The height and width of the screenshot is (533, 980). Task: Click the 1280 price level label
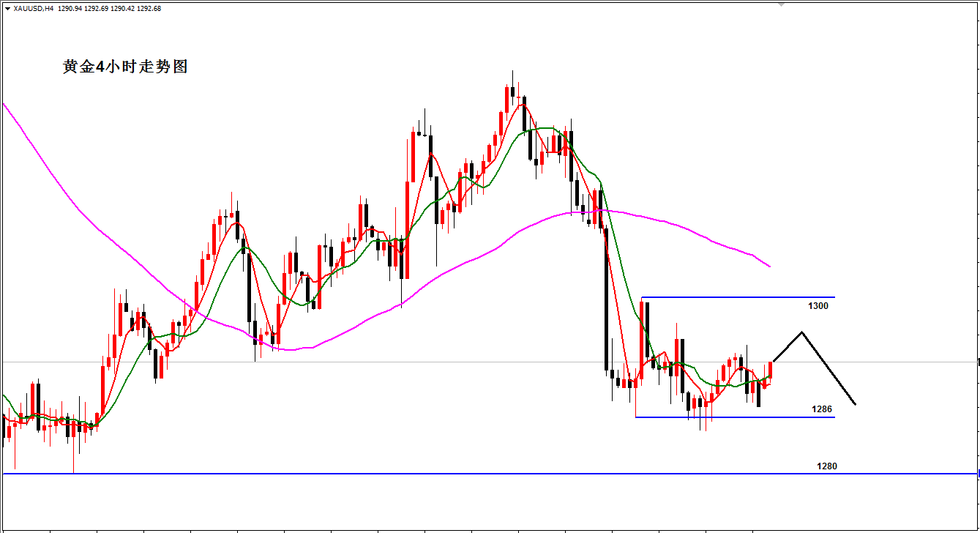click(827, 466)
